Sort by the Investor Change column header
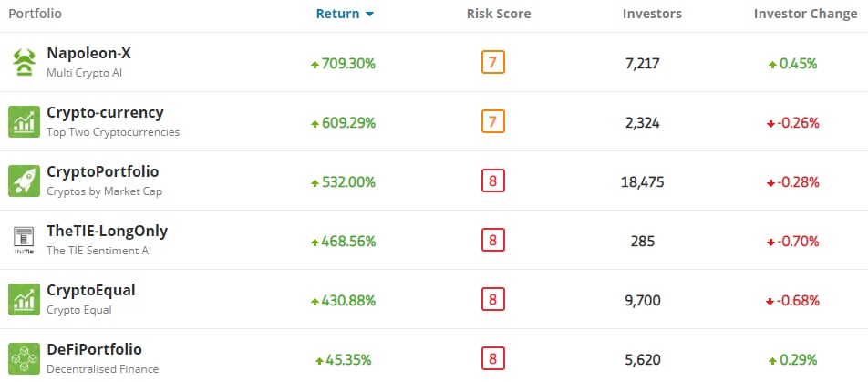868x382 pixels. (x=805, y=15)
